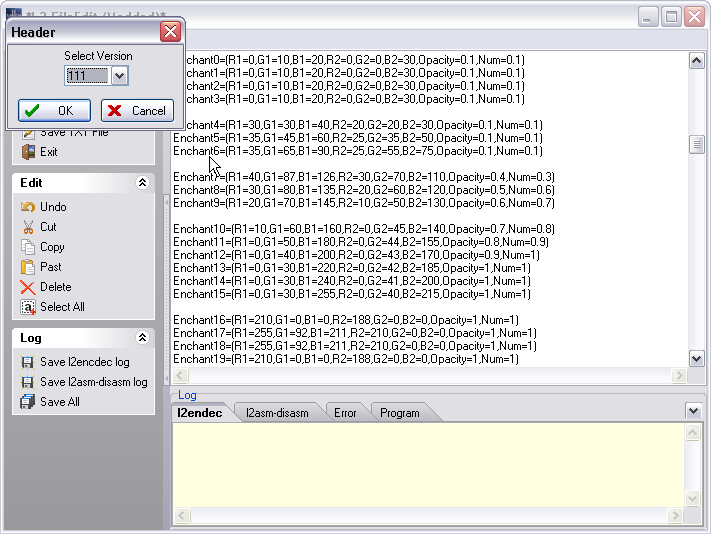
Task: Click the Enchant6 line in the editor
Action: (x=358, y=151)
